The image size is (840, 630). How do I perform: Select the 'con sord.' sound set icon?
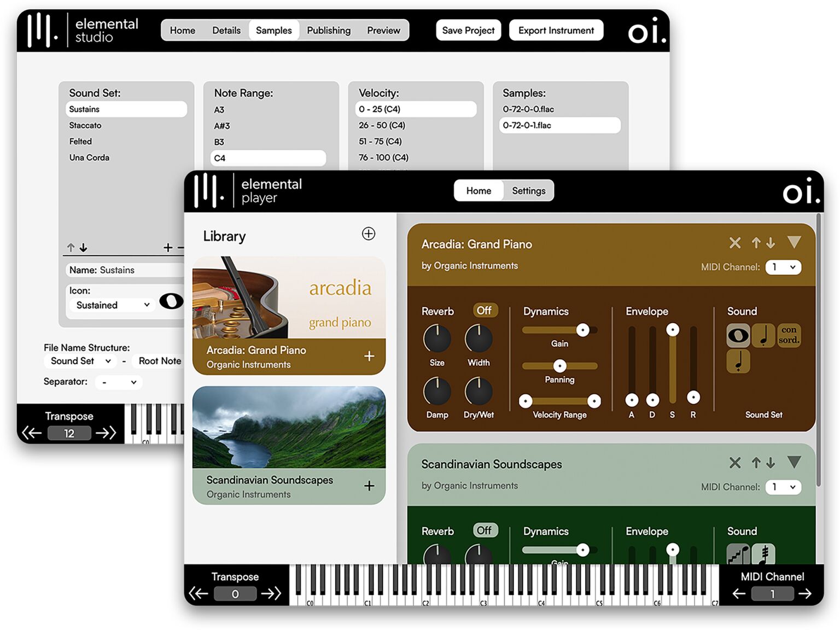(789, 335)
